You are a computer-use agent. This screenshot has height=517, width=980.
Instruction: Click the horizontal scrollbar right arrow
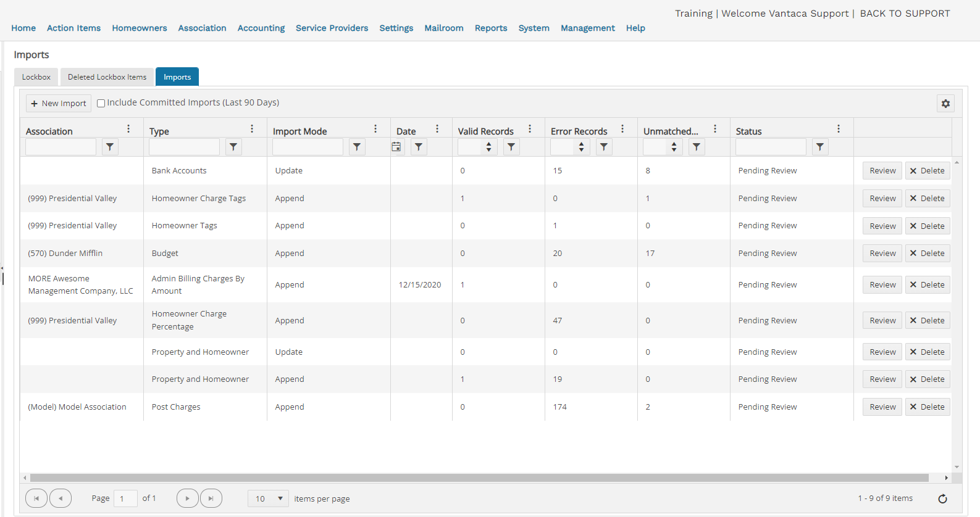946,478
